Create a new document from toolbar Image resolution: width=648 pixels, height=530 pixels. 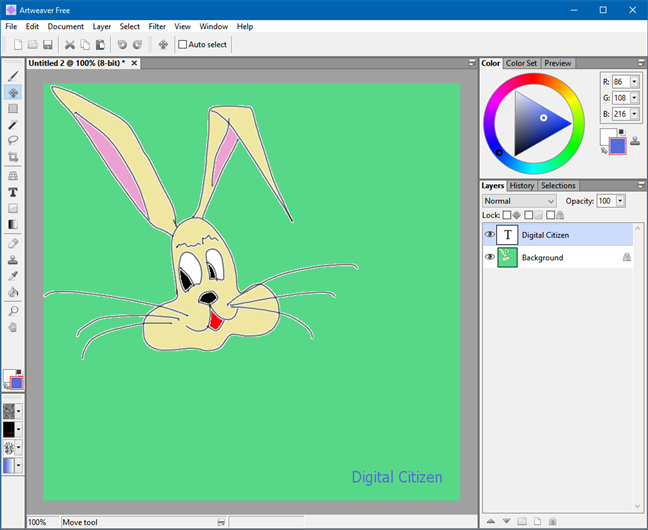coord(18,45)
